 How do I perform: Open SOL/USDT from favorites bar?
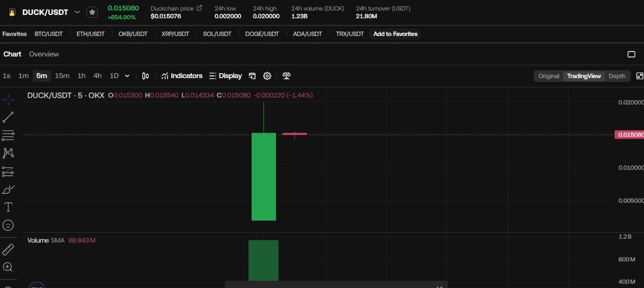pyautogui.click(x=217, y=34)
